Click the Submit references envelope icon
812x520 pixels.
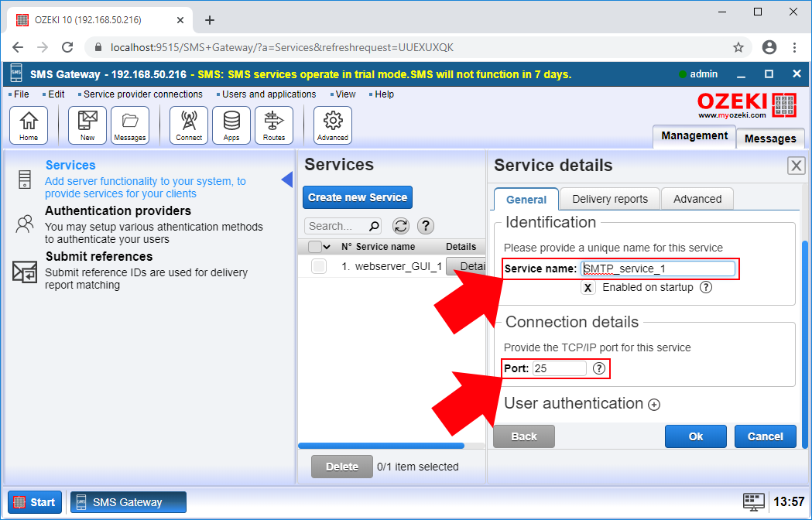[24, 272]
